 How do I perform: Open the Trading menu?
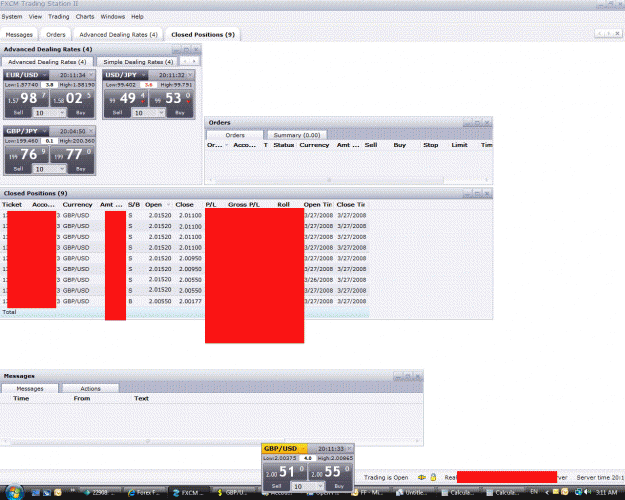click(x=59, y=17)
